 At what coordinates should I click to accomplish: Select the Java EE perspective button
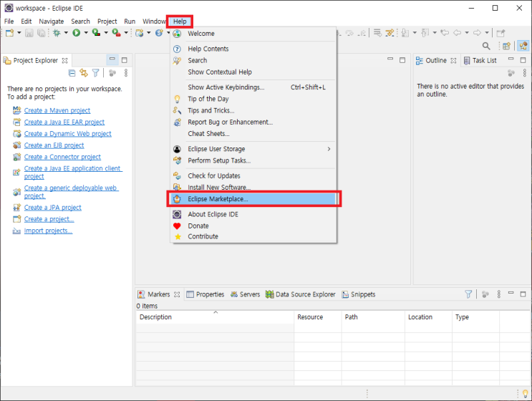[x=523, y=46]
